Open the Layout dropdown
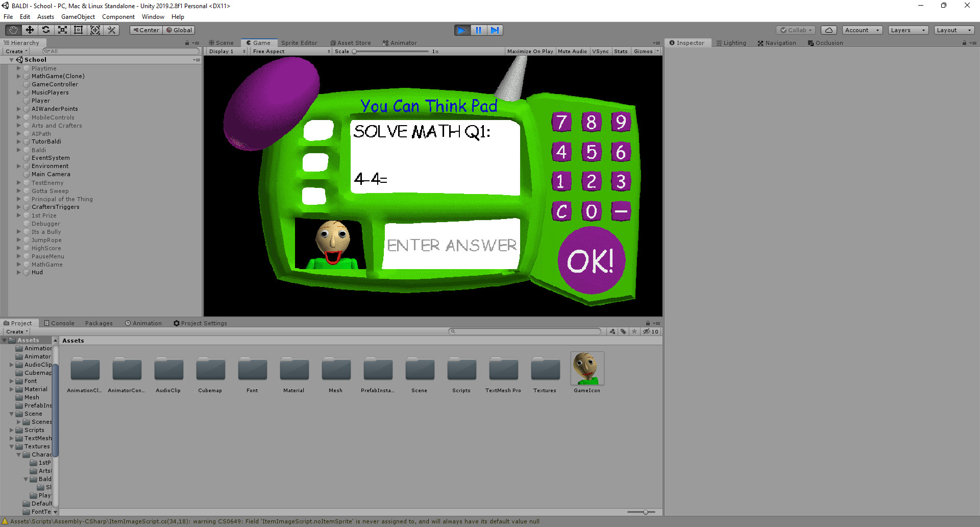 (954, 30)
